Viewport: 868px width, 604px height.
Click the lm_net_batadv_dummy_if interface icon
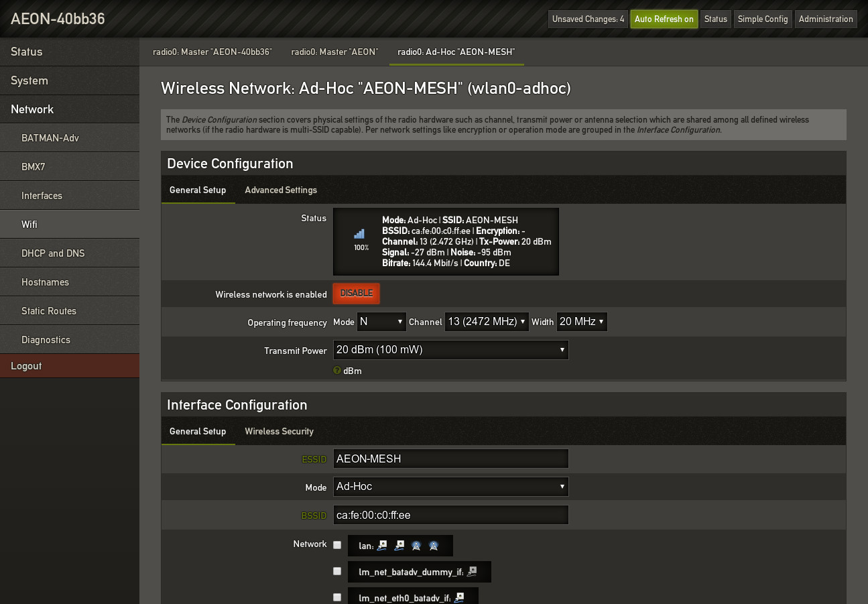pos(472,572)
